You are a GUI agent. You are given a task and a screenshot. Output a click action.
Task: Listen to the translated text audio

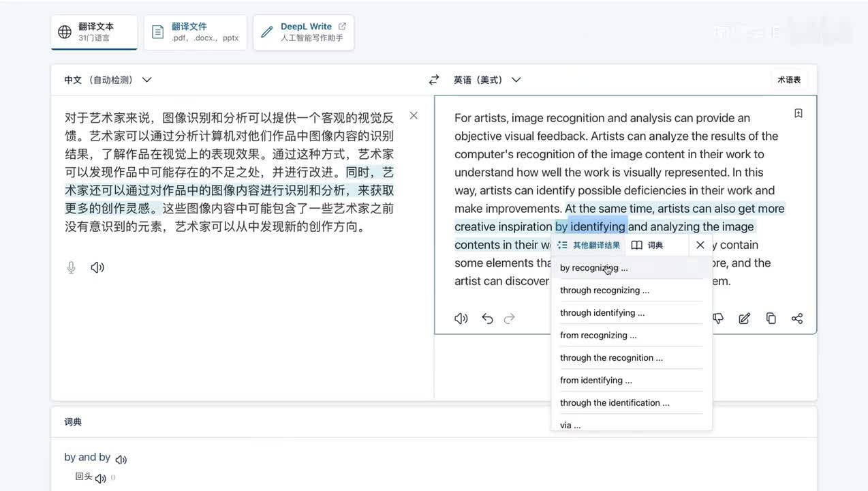[x=461, y=318]
